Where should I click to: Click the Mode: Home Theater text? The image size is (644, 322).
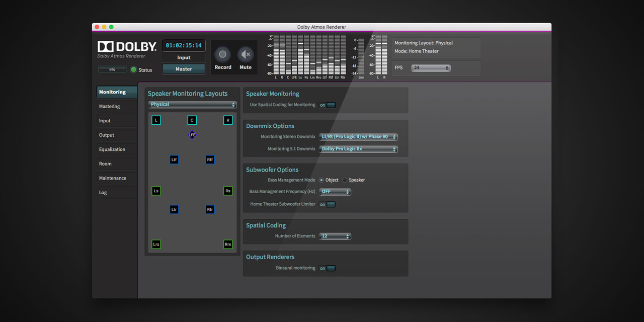[x=417, y=51]
